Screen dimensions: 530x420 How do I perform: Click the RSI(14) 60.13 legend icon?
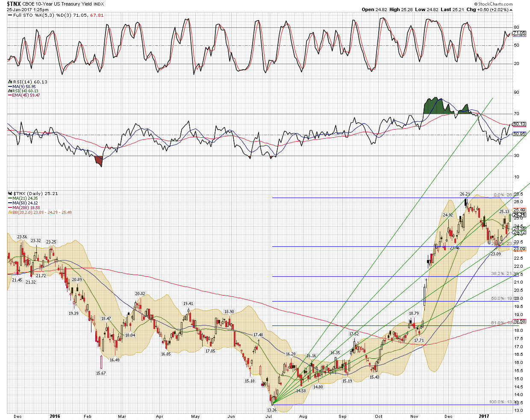pos(10,82)
